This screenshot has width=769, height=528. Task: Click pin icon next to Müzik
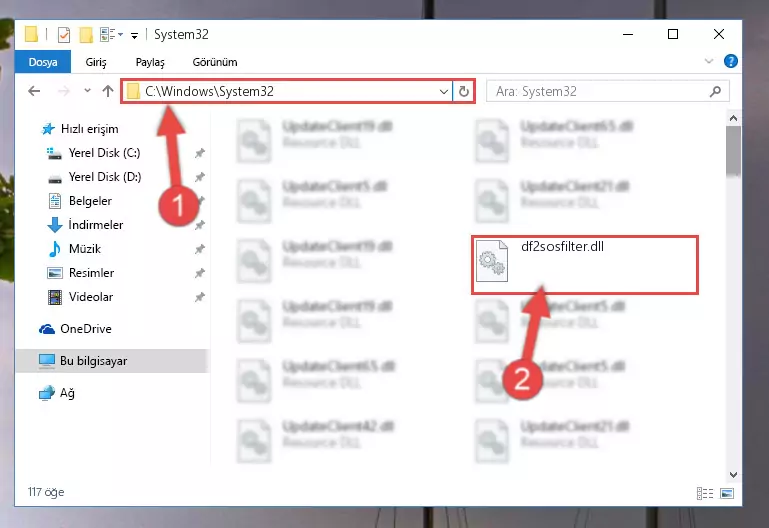click(x=199, y=249)
